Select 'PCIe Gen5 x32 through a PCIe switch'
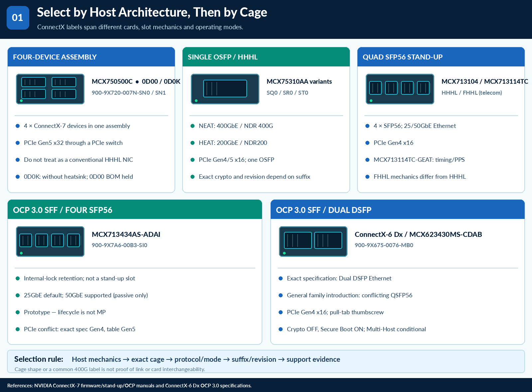 click(x=73, y=143)
